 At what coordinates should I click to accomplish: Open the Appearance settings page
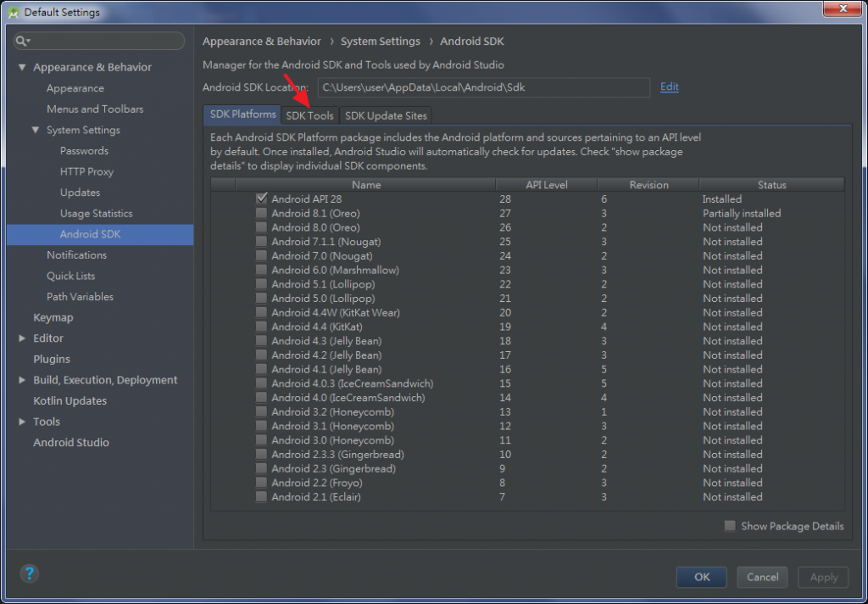[x=75, y=88]
